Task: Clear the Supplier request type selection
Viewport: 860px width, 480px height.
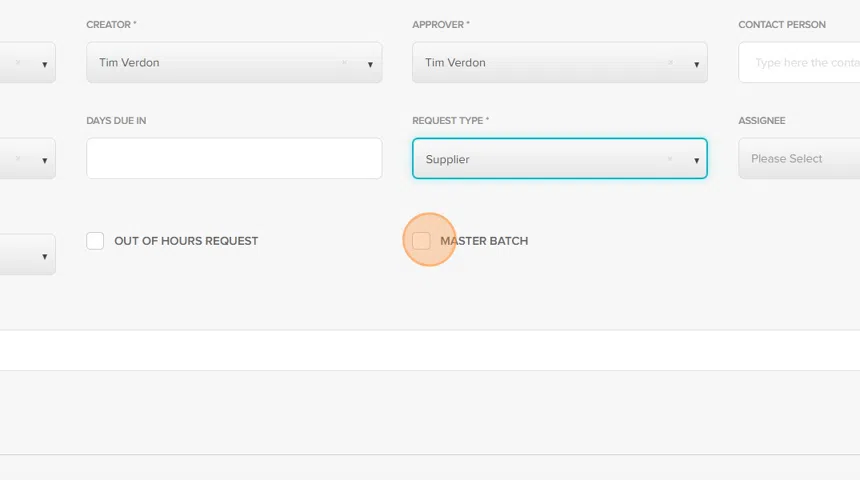Action: click(670, 159)
